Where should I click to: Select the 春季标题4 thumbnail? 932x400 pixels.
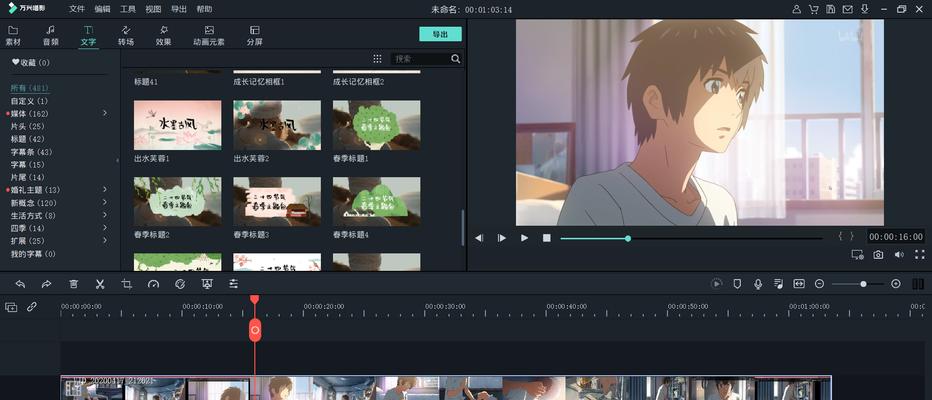pyautogui.click(x=376, y=201)
